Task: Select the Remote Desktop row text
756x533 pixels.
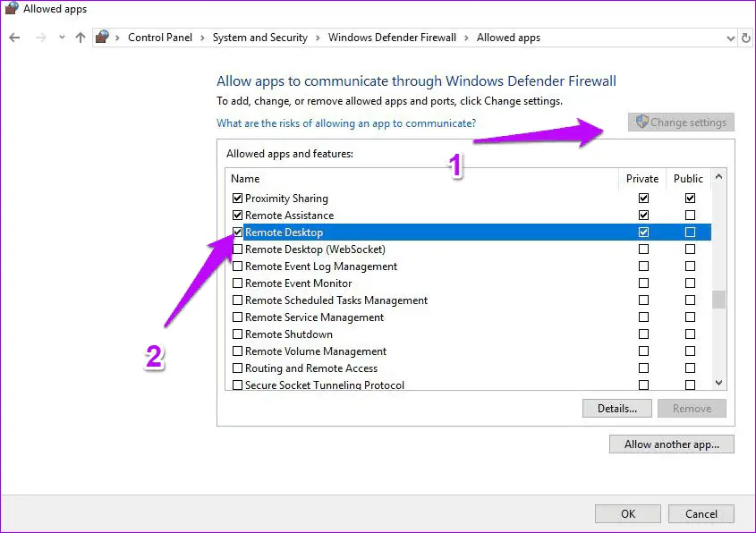Action: 284,233
